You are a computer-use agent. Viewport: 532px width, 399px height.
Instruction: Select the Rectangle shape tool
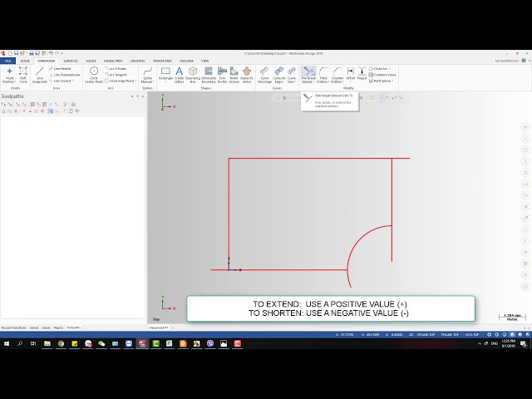coord(165,74)
